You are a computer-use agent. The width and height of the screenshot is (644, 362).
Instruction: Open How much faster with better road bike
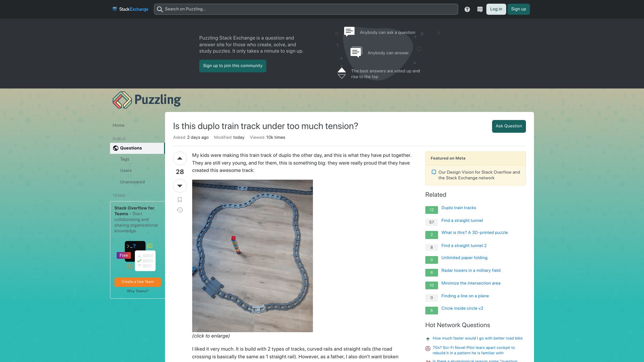(477, 339)
